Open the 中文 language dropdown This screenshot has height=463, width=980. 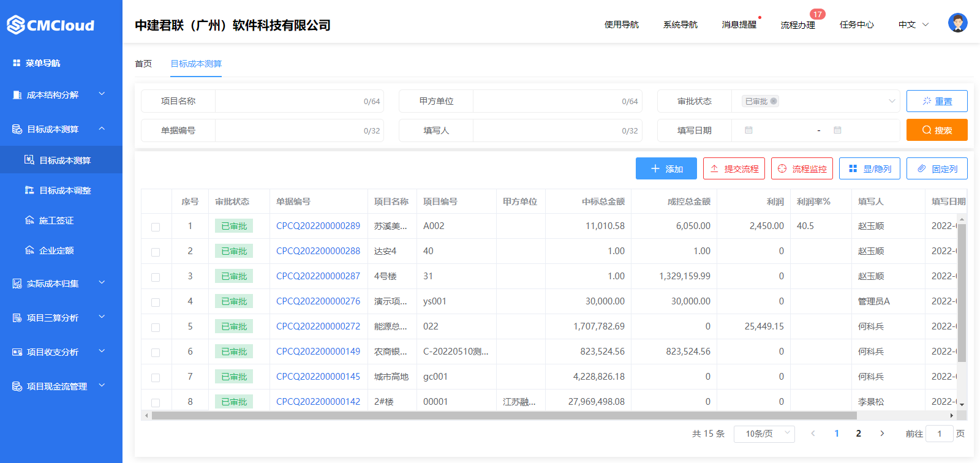coord(914,24)
